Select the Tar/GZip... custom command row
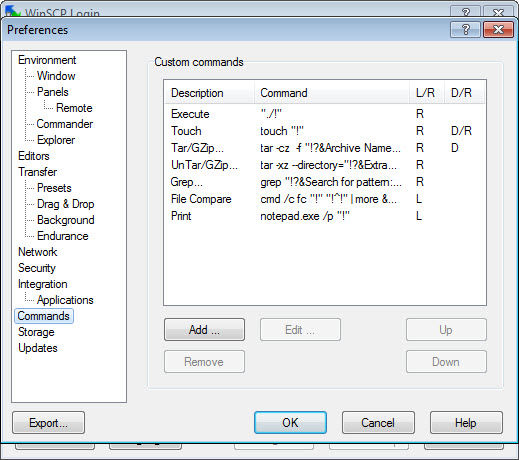 click(325, 148)
